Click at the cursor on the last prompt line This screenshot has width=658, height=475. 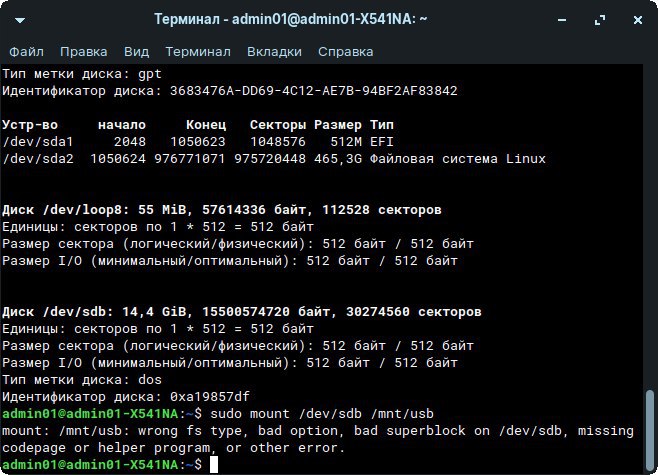(x=214, y=465)
